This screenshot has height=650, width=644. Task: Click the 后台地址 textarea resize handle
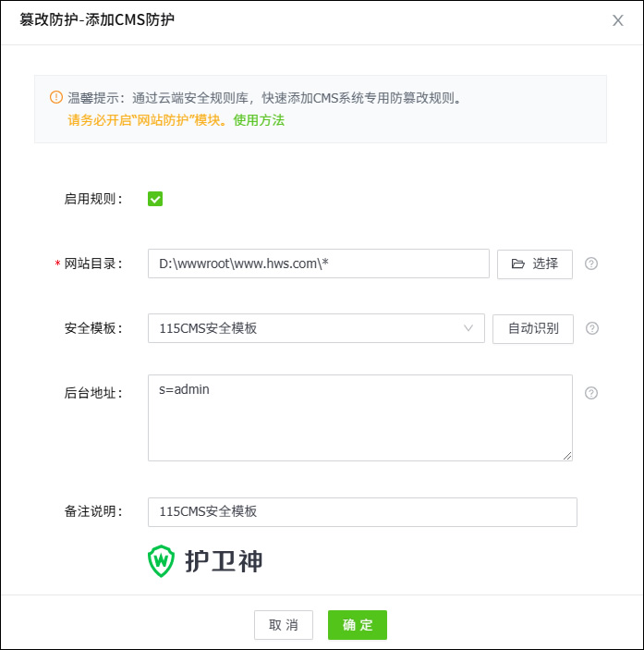(567, 455)
